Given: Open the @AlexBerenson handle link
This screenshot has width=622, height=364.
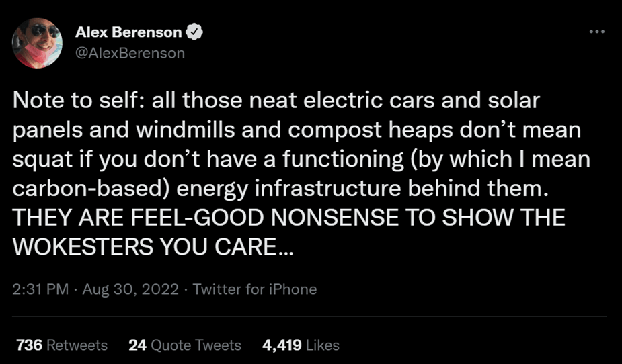Looking at the screenshot, I should tap(130, 53).
